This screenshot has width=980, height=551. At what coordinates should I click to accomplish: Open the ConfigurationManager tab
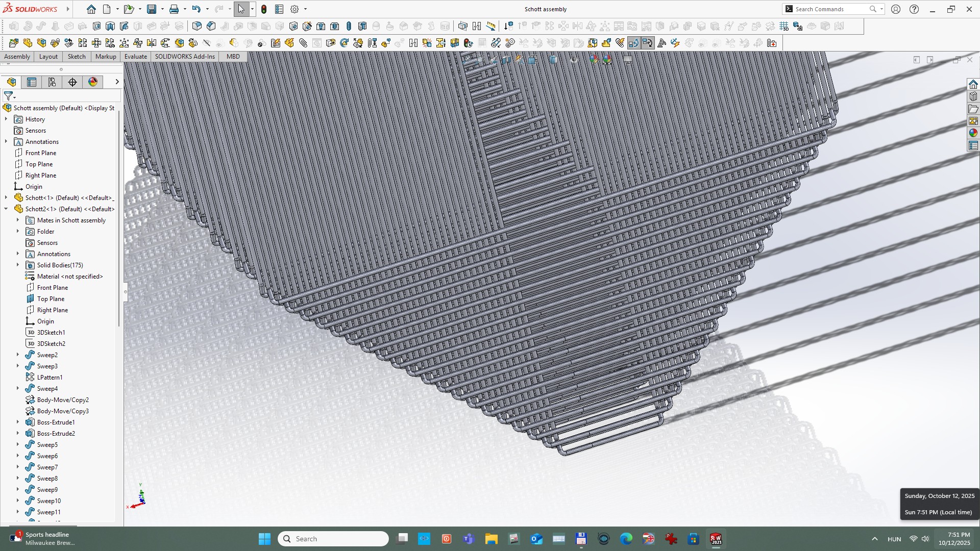click(52, 82)
